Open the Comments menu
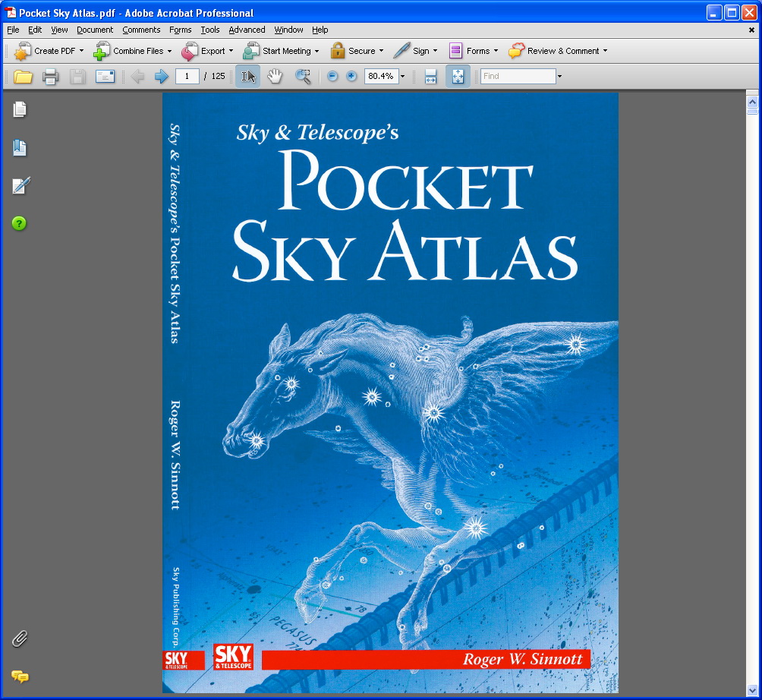The width and height of the screenshot is (762, 700). pos(141,30)
